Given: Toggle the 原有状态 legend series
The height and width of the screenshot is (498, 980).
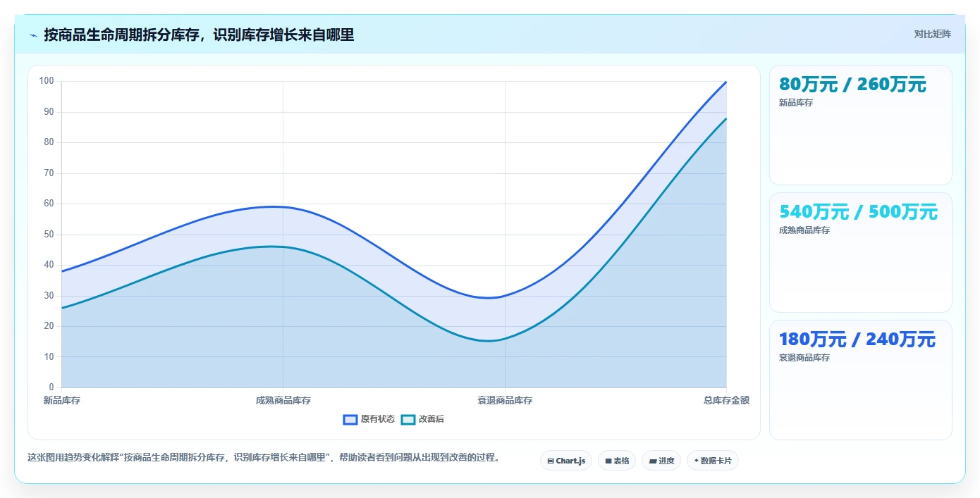Looking at the screenshot, I should click(x=369, y=419).
